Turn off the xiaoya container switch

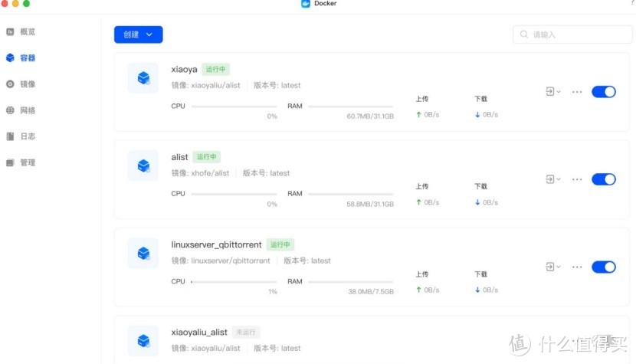tap(604, 92)
